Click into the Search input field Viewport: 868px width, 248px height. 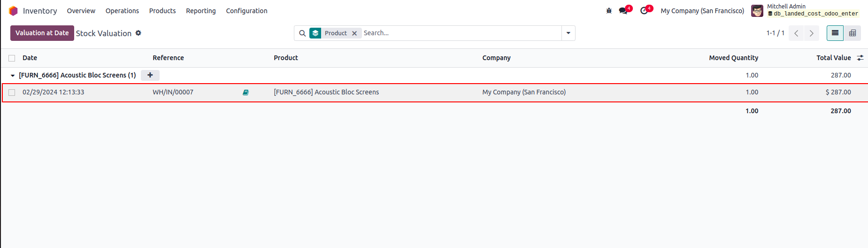[x=460, y=33]
